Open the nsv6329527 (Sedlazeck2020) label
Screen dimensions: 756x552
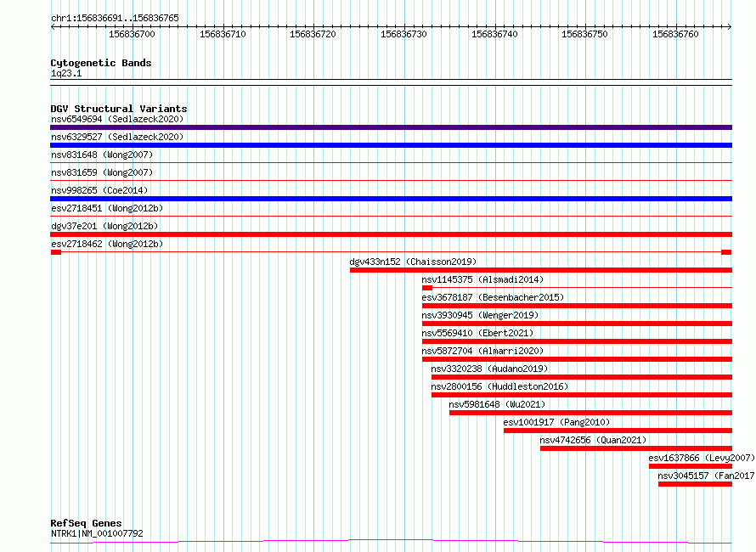[117, 137]
